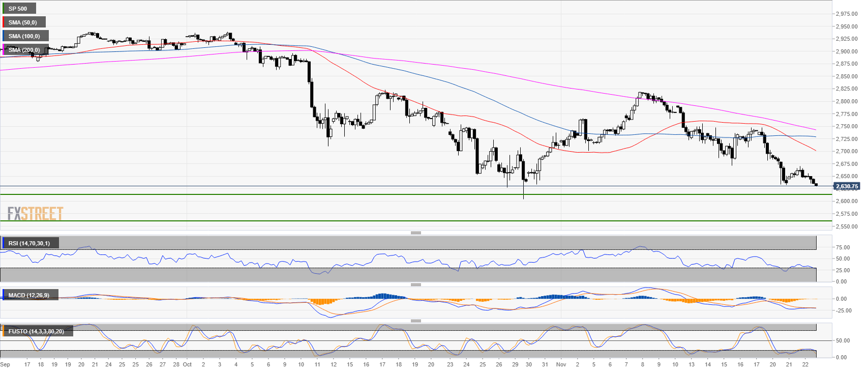Grab the splitter between RSI and MACD panes
The width and height of the screenshot is (868, 371).
(416, 284)
